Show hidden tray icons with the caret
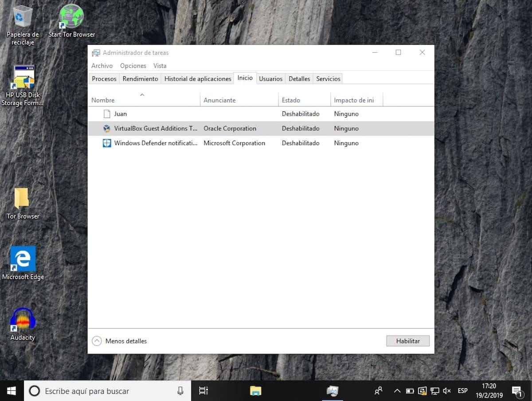Viewport: 532px width, 401px height. pos(397,390)
